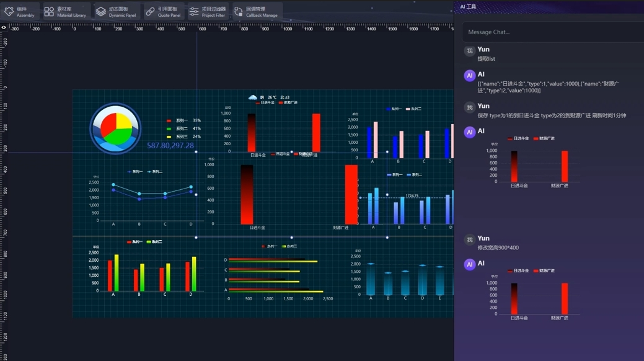This screenshot has width=644, height=361.
Task: Toggle 系列一 legend in the pie chart
Action: pyautogui.click(x=181, y=120)
